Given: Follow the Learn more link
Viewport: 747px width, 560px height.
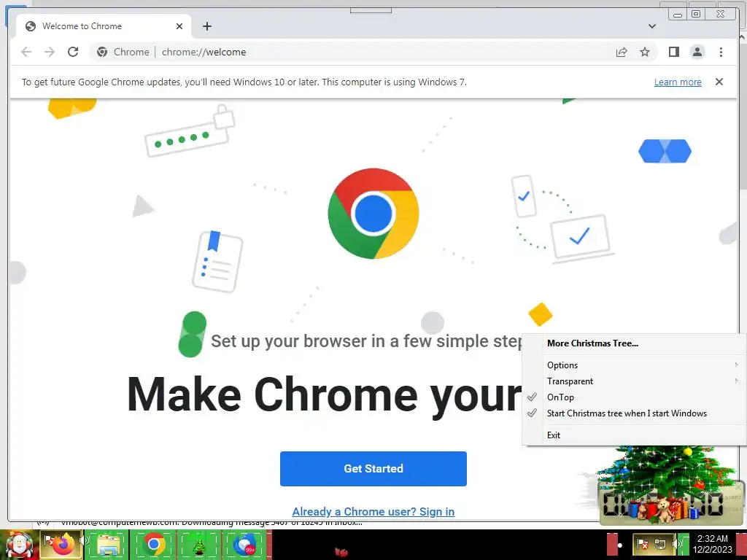Looking at the screenshot, I should point(678,82).
